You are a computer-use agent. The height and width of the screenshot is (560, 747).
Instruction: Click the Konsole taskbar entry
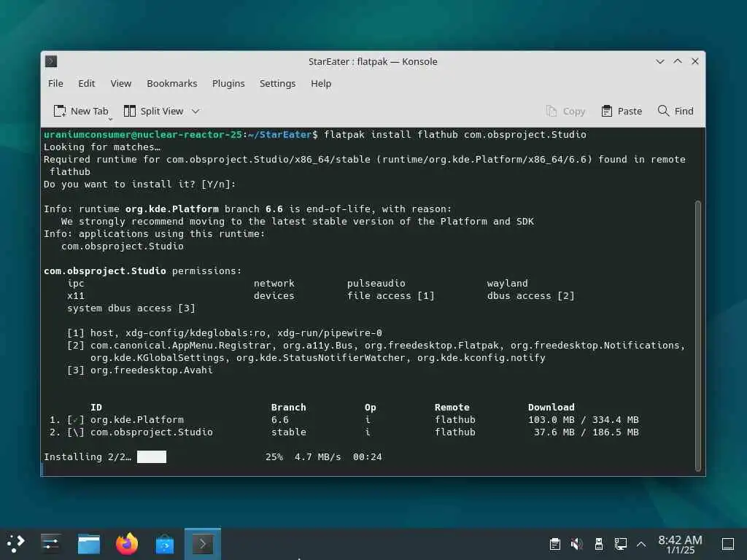point(203,544)
